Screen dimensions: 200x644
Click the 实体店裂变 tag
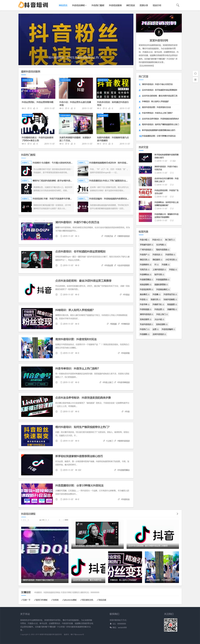click(x=145, y=320)
